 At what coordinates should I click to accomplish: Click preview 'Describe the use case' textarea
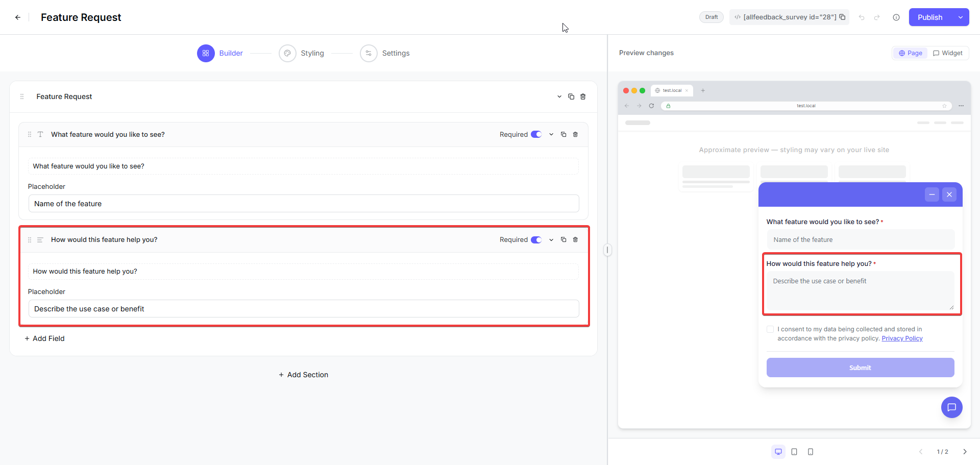tap(861, 291)
